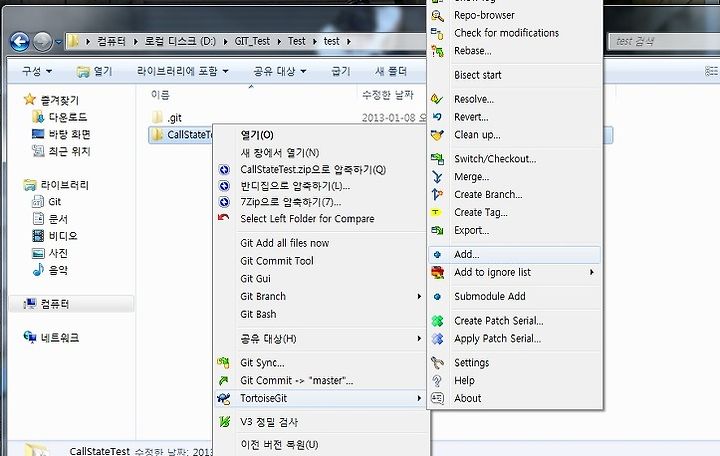720x456 pixels.
Task: Open Git Commit Tool
Action: pyautogui.click(x=277, y=261)
